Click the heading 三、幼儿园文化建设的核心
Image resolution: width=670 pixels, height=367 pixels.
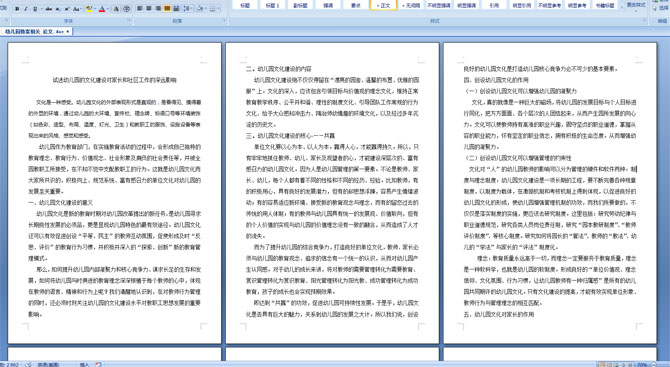point(291,136)
